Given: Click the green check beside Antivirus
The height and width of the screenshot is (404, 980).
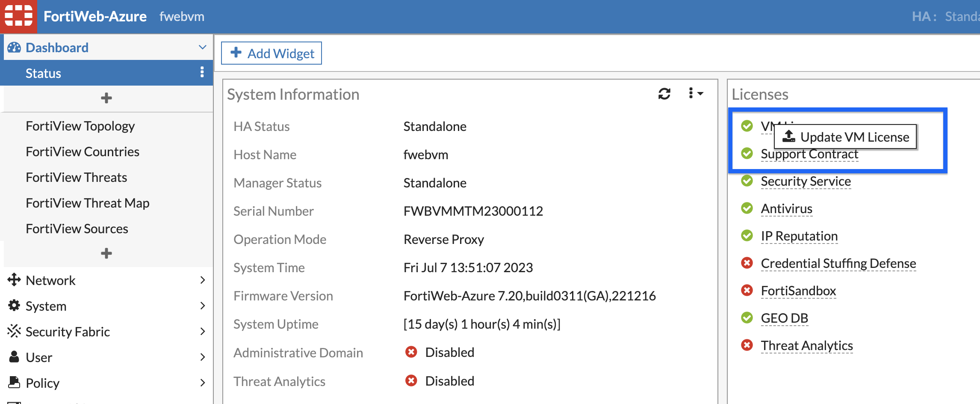Looking at the screenshot, I should (747, 208).
